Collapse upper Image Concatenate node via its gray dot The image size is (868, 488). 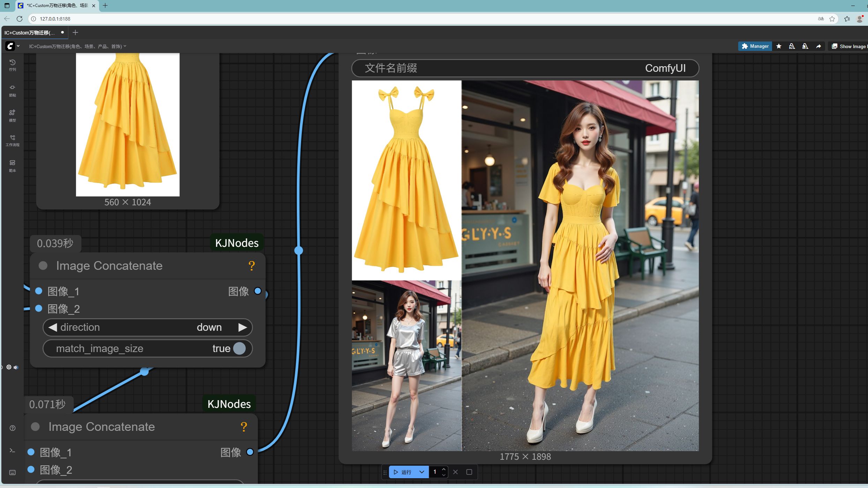[x=43, y=266]
